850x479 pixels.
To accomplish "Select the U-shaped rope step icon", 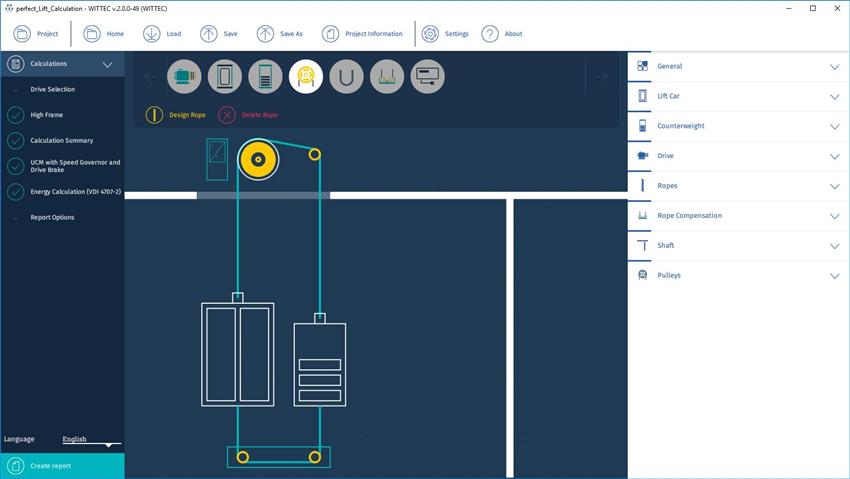I will [x=346, y=76].
